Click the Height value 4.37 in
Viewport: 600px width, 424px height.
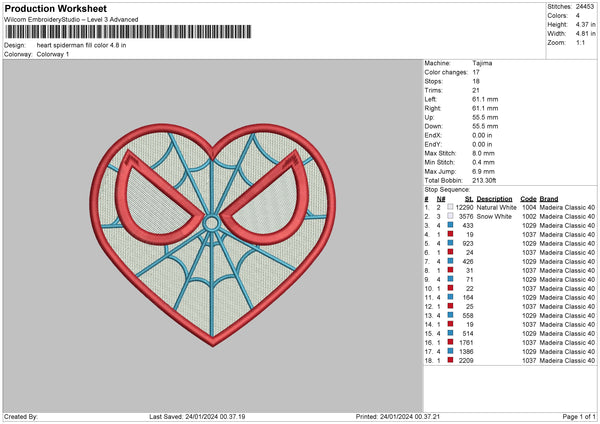click(585, 24)
